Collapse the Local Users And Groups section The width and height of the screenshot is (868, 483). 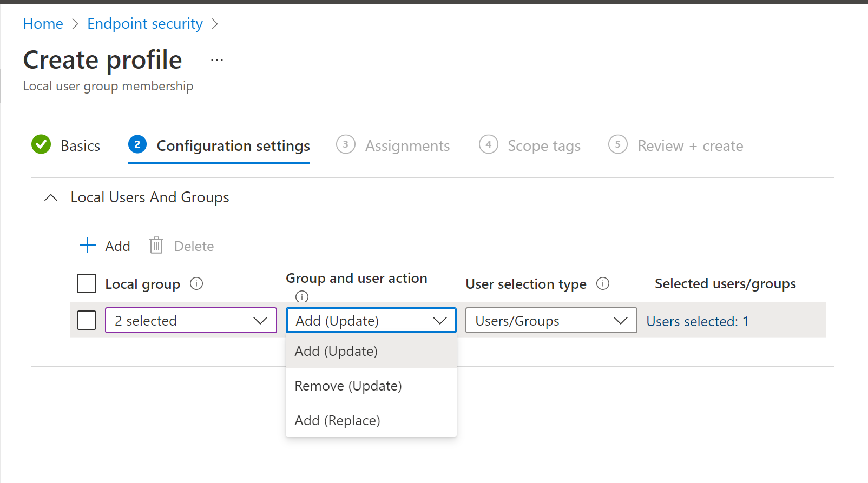[51, 197]
